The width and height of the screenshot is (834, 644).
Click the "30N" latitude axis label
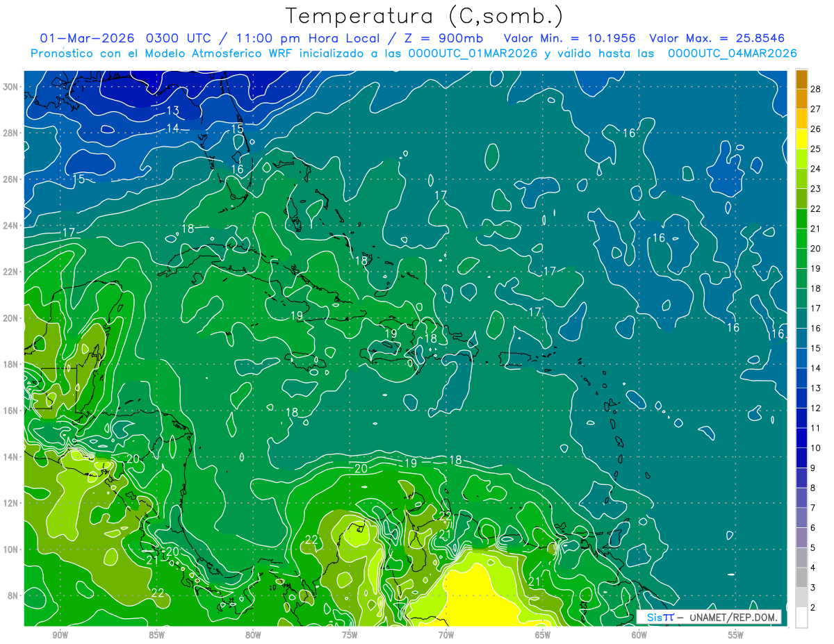[10, 87]
